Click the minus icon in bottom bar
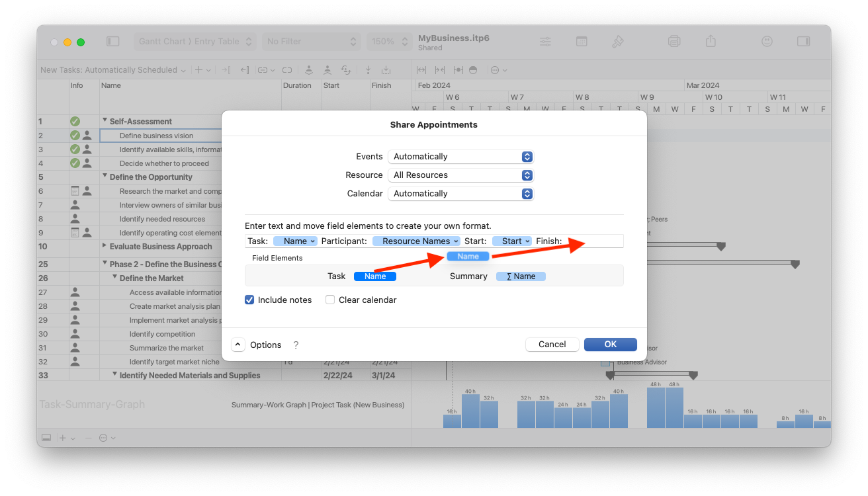Screen dimensions: 868x496 [89, 438]
